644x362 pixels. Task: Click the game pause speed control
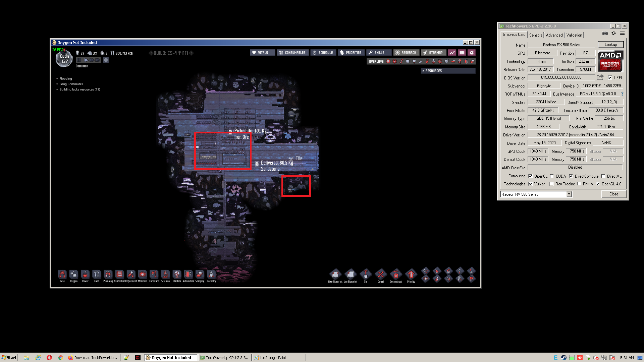(79, 60)
